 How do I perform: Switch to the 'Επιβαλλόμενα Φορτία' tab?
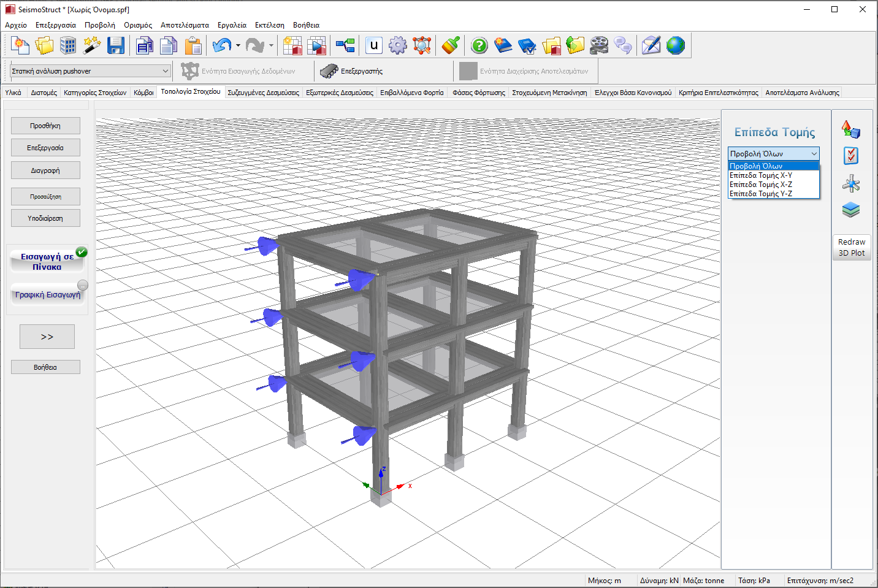point(411,93)
